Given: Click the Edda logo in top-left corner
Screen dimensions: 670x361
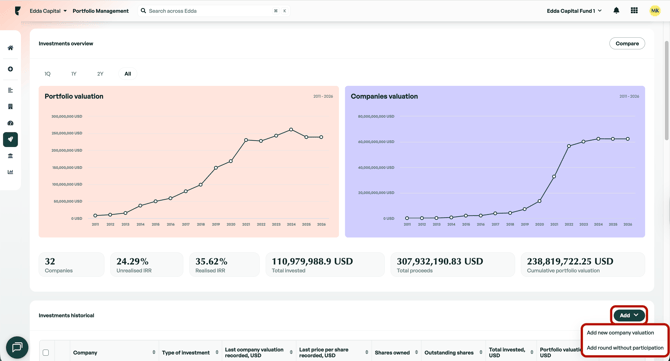Looking at the screenshot, I should [x=18, y=11].
